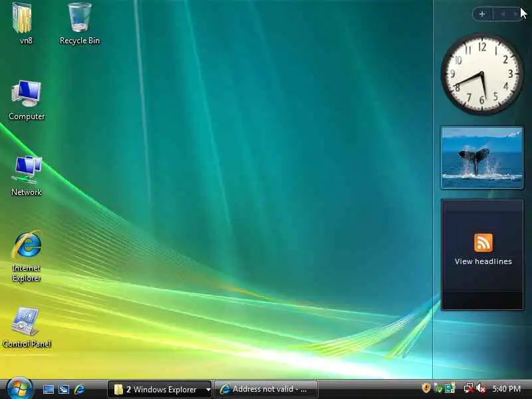Select the Network desktop icon

[x=27, y=176]
